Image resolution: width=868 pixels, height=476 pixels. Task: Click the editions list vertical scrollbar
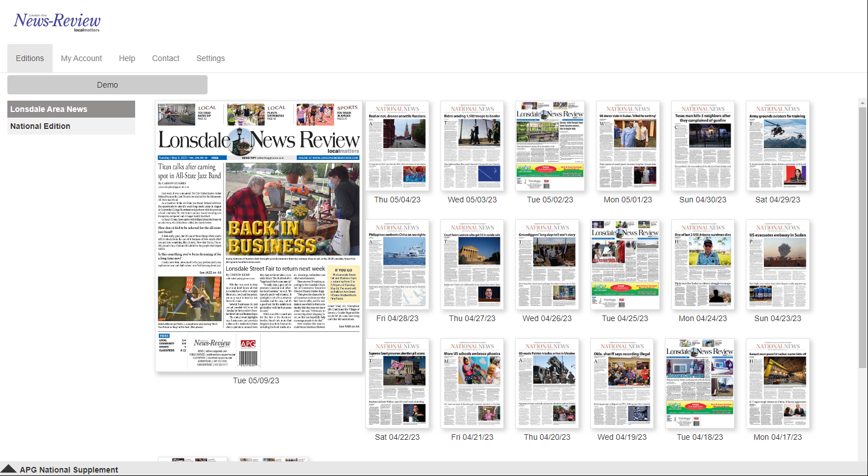click(x=862, y=237)
